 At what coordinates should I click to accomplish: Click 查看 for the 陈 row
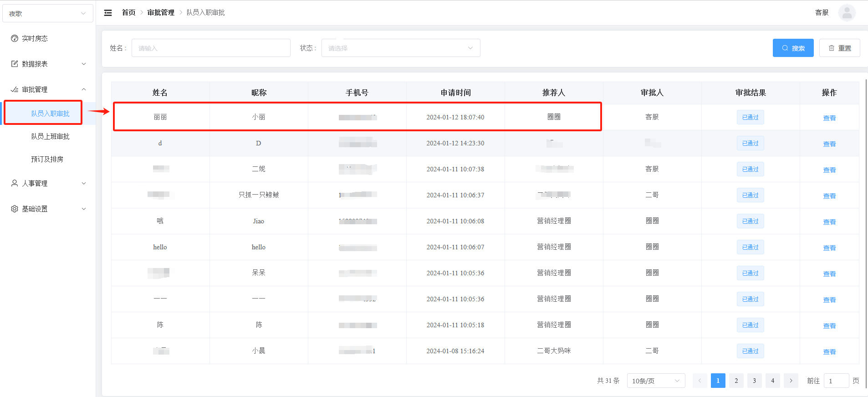(x=829, y=326)
